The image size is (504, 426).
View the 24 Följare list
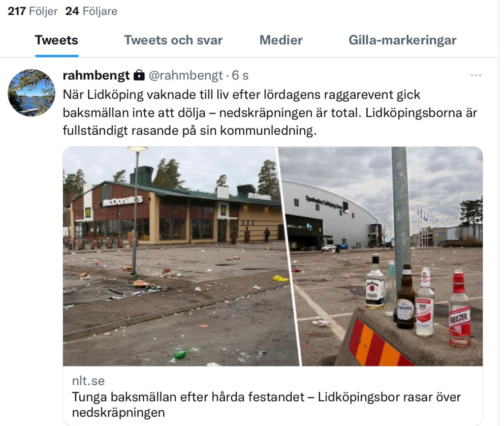point(91,11)
